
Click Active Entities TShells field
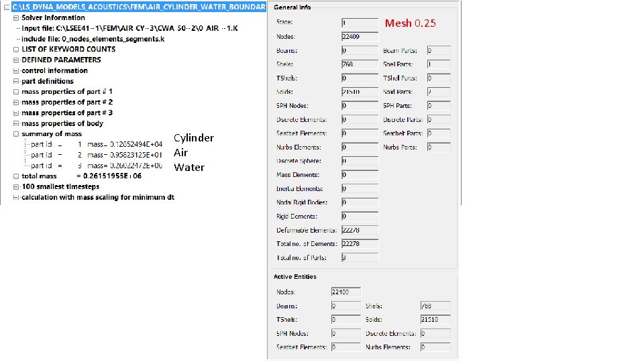[x=346, y=319]
